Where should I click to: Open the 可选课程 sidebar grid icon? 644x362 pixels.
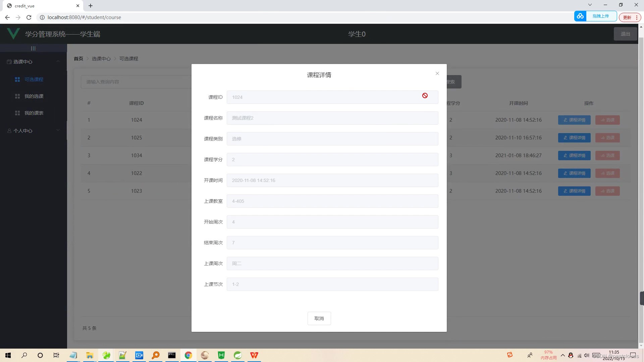17,79
